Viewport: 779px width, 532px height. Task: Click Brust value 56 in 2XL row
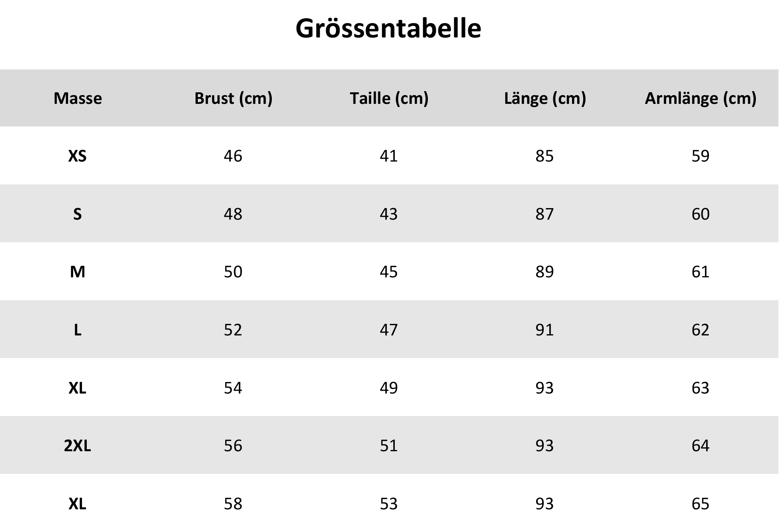tap(233, 446)
